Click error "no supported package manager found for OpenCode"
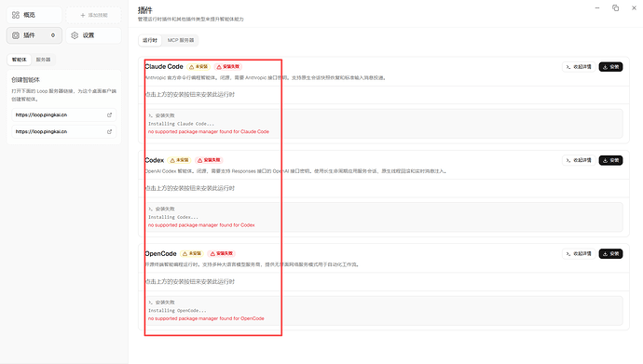Viewport: 643px width, 364px height. click(206, 318)
